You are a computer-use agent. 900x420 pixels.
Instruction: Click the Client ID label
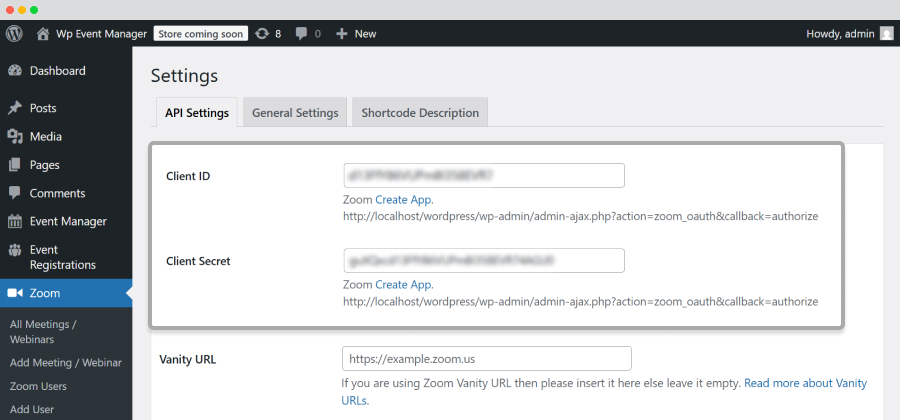(188, 176)
